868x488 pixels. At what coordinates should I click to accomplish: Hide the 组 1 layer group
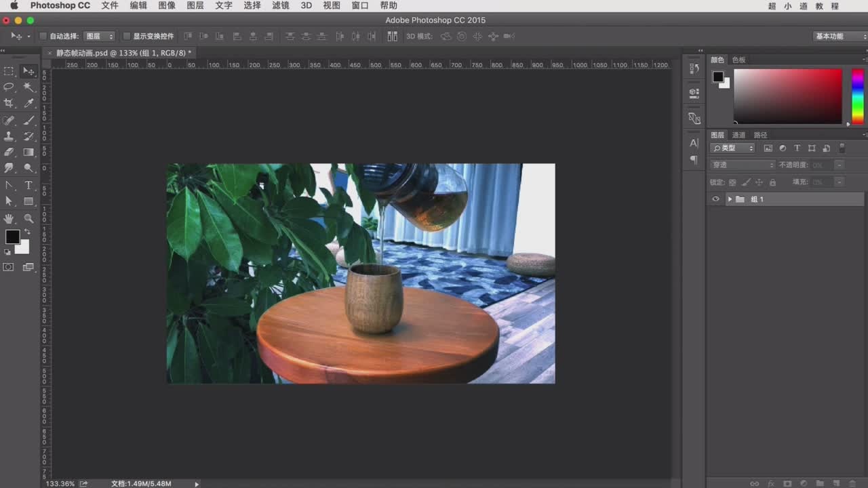(715, 199)
